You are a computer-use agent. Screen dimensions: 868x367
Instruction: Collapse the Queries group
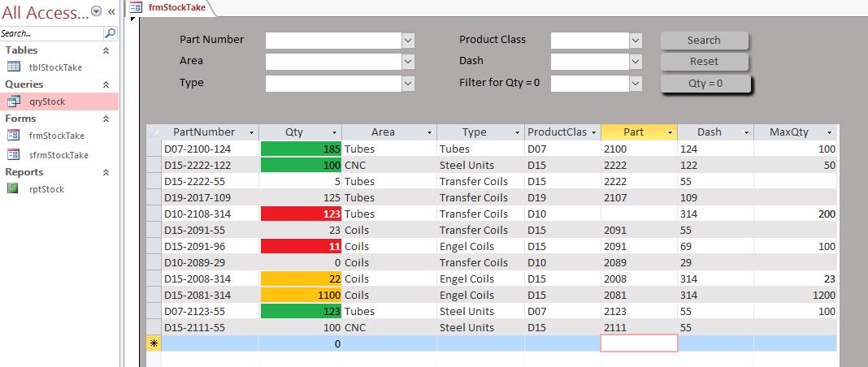106,84
